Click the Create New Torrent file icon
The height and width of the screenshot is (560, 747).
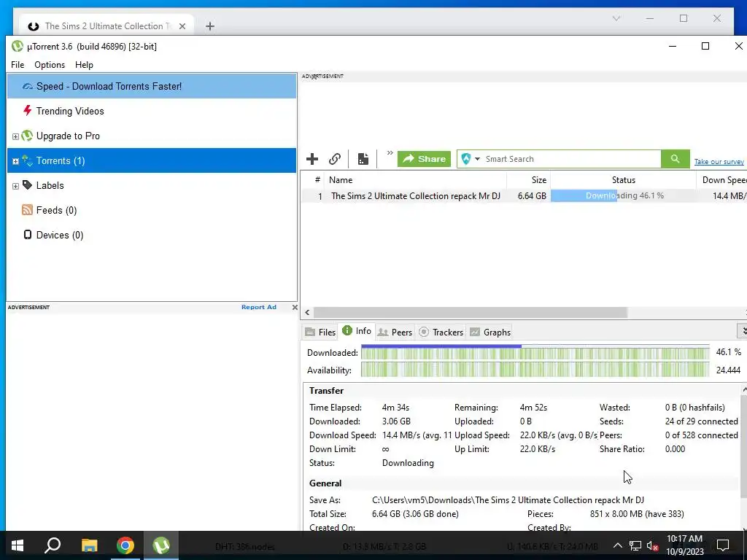click(x=363, y=158)
